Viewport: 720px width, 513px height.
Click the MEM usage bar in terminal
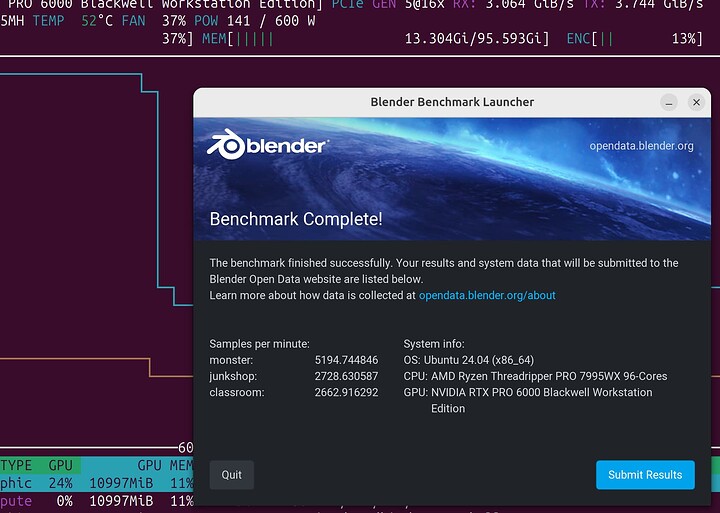(376, 39)
